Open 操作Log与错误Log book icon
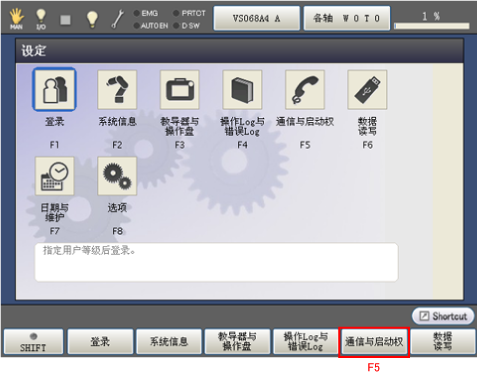 (242, 89)
